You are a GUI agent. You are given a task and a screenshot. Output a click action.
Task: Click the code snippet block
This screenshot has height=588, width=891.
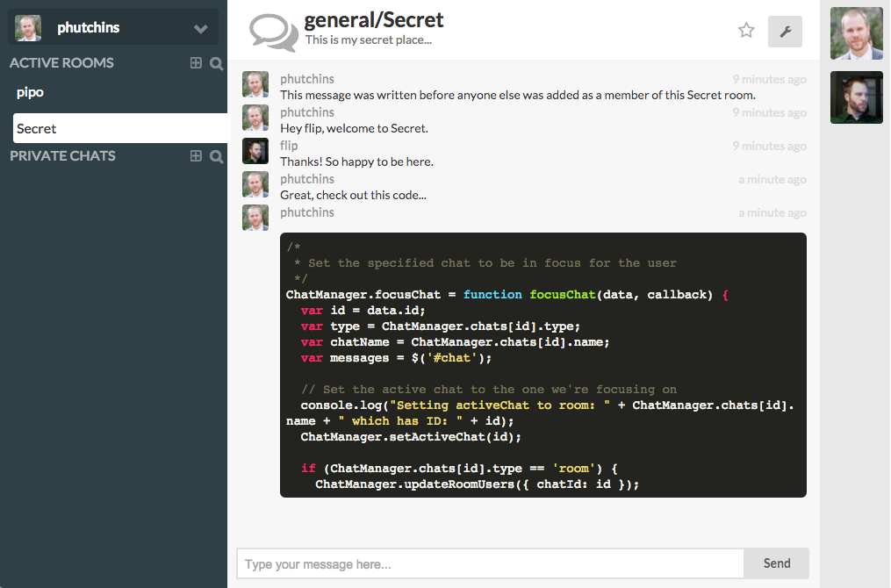click(x=543, y=365)
